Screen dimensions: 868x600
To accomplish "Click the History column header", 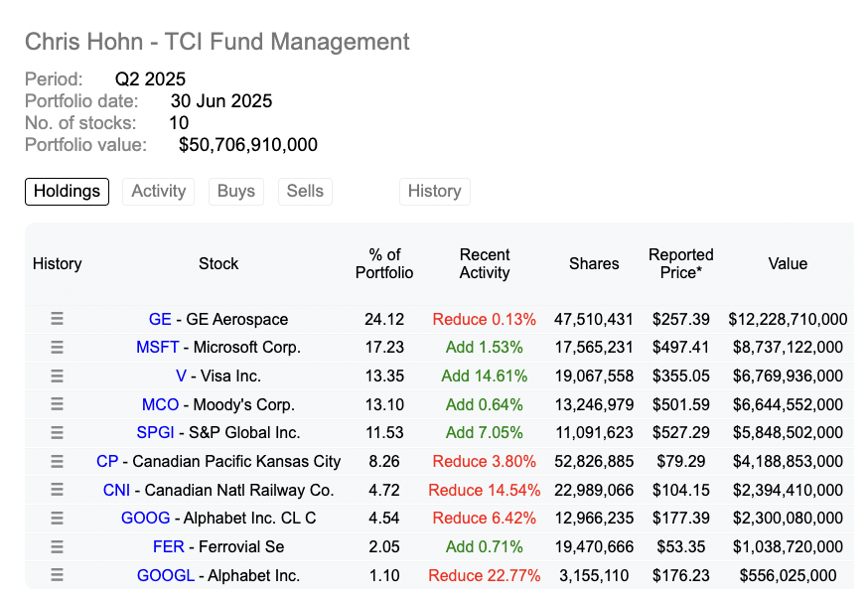I will click(57, 263).
